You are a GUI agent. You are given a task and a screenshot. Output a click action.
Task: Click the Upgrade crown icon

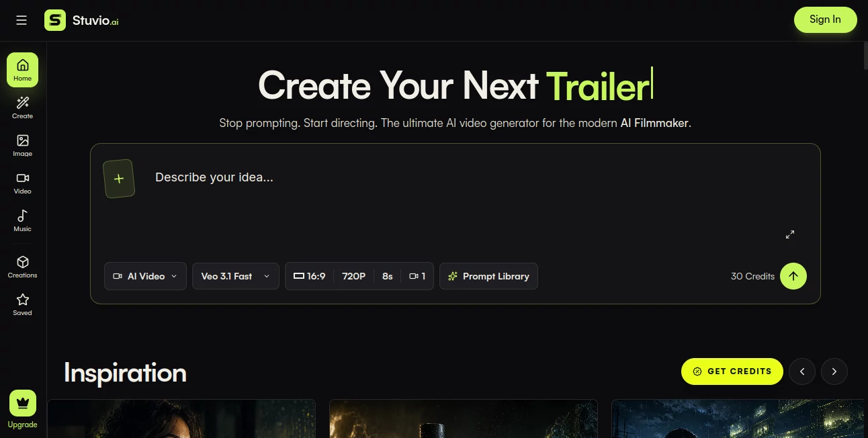point(23,403)
